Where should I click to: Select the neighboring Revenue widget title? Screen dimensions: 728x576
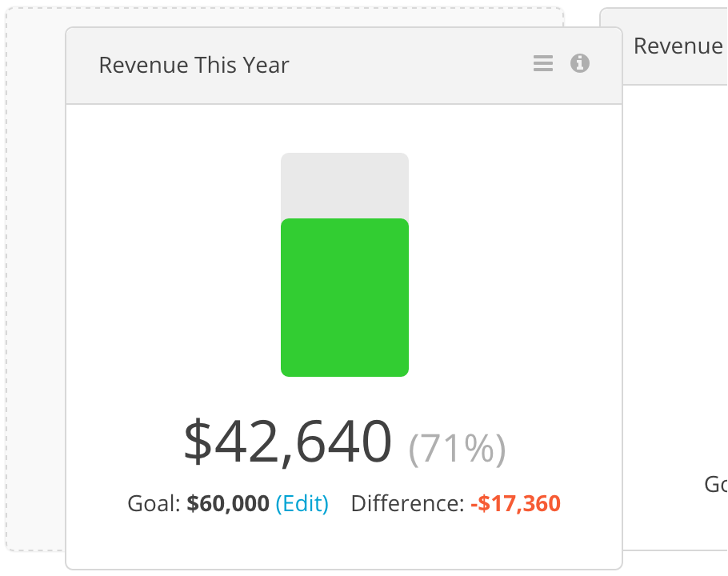678,46
